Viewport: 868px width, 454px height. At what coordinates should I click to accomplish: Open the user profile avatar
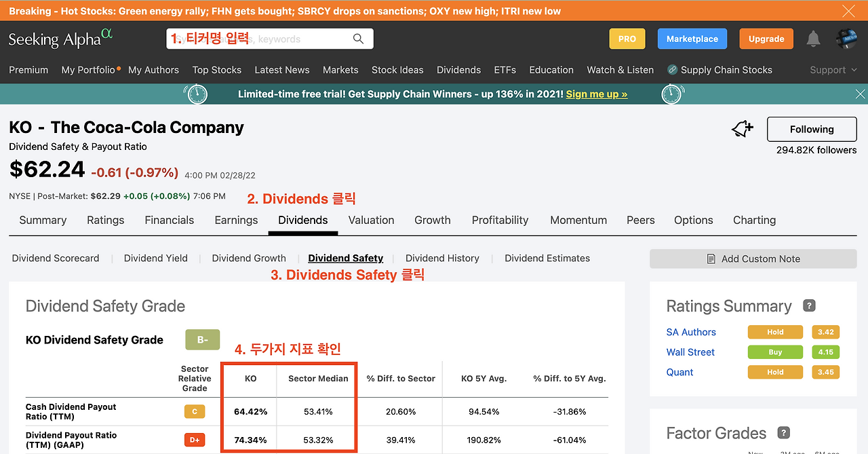coord(847,39)
